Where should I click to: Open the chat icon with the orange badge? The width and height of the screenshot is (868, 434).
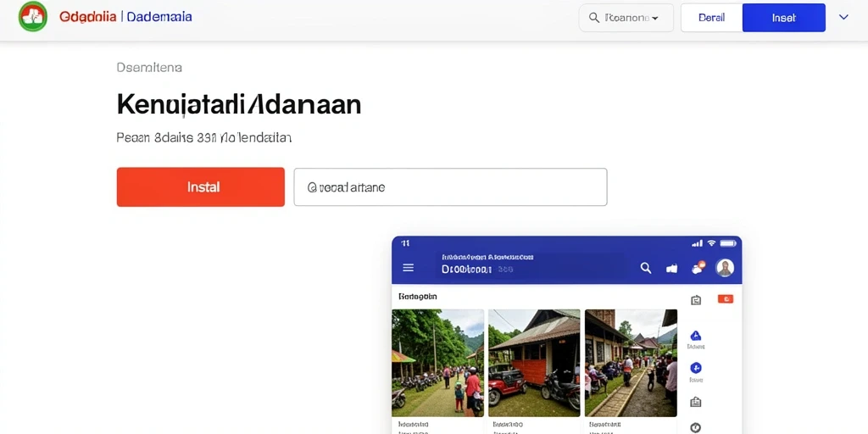(698, 267)
